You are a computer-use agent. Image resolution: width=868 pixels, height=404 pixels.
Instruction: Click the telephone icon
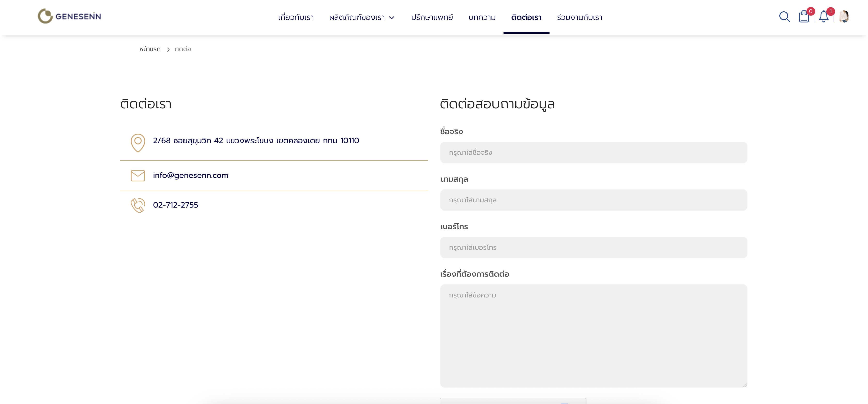138,205
